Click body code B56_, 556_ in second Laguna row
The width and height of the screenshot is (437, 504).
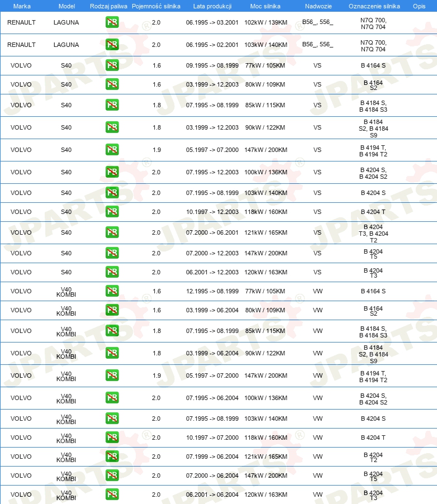pyautogui.click(x=318, y=44)
